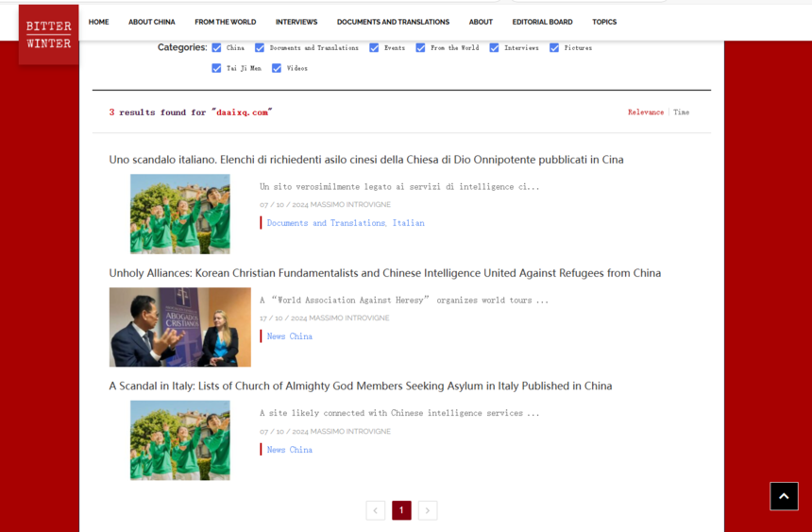This screenshot has width=812, height=532.
Task: Click the back-to-top arrow button
Action: pos(784,496)
